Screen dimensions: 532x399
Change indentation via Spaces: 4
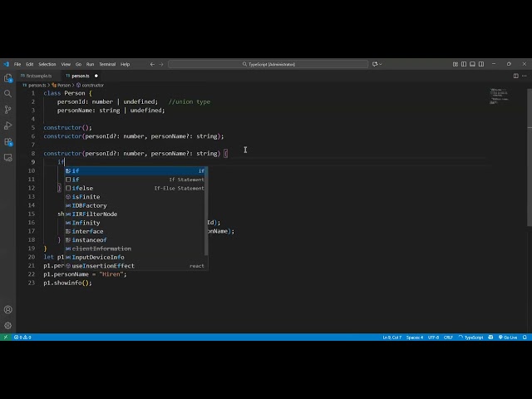pyautogui.click(x=415, y=337)
